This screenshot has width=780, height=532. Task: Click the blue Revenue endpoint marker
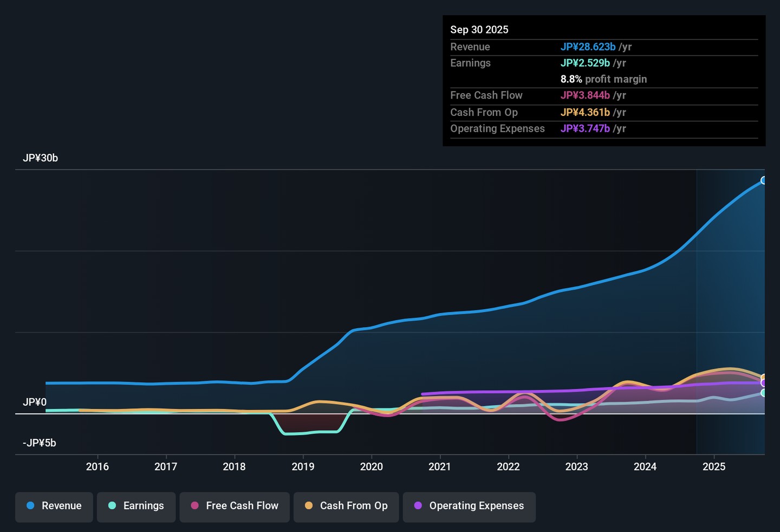tap(764, 180)
